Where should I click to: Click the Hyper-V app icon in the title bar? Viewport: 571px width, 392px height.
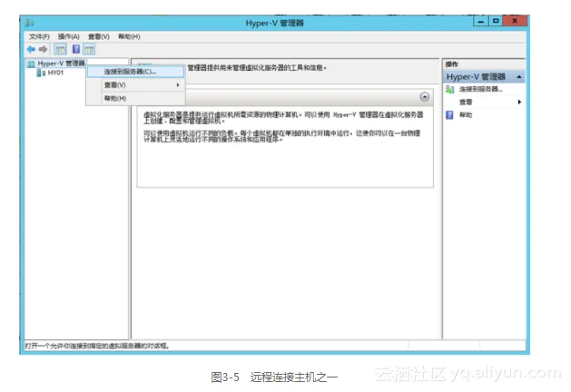(x=30, y=24)
